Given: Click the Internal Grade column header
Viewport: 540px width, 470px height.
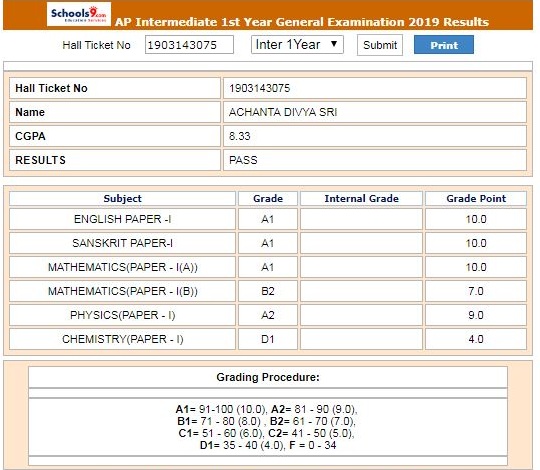Looking at the screenshot, I should (361, 199).
